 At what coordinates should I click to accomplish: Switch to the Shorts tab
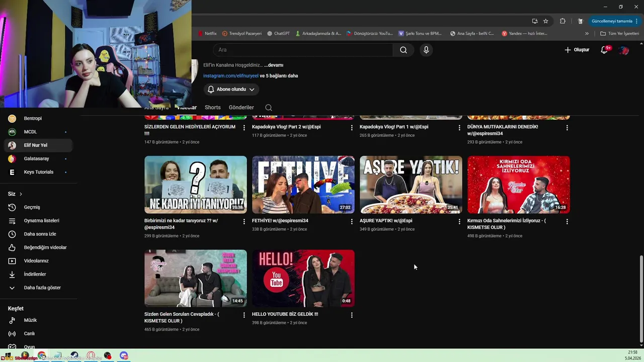pyautogui.click(x=212, y=108)
